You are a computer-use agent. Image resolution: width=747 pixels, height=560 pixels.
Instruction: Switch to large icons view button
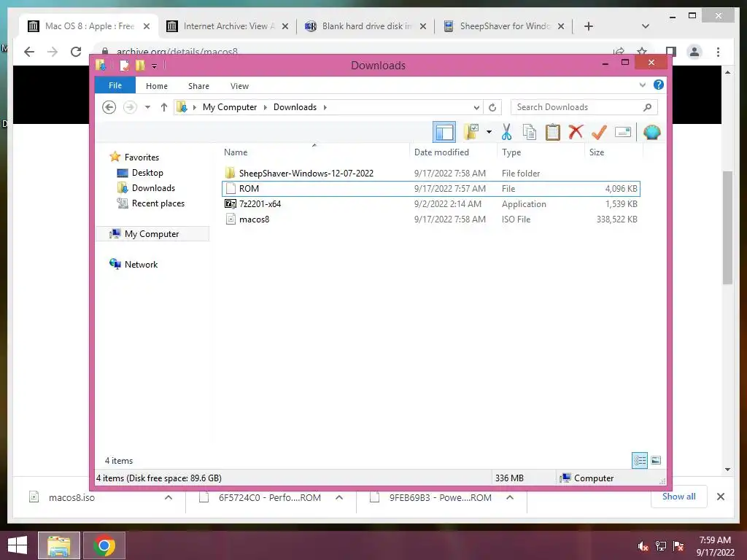[656, 460]
